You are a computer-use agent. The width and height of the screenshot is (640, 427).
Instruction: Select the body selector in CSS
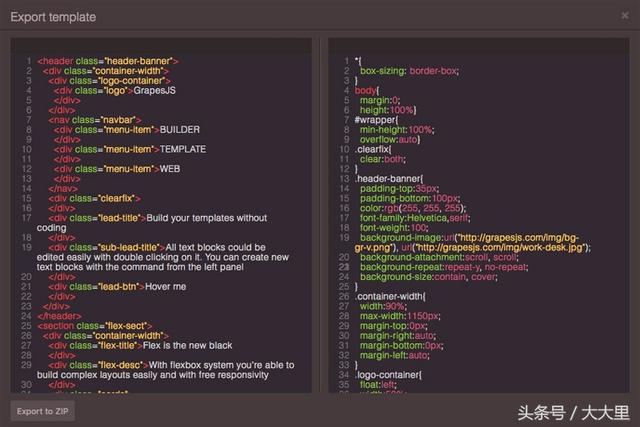pos(367,91)
